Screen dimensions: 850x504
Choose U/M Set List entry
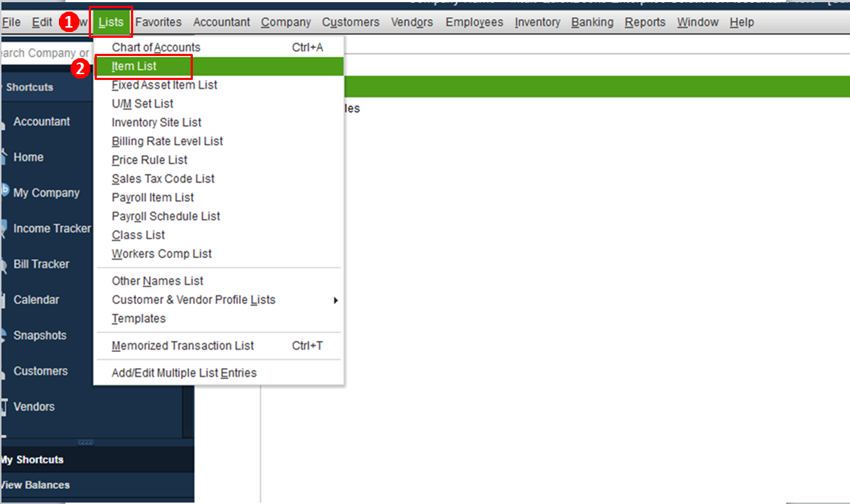click(x=218, y=103)
